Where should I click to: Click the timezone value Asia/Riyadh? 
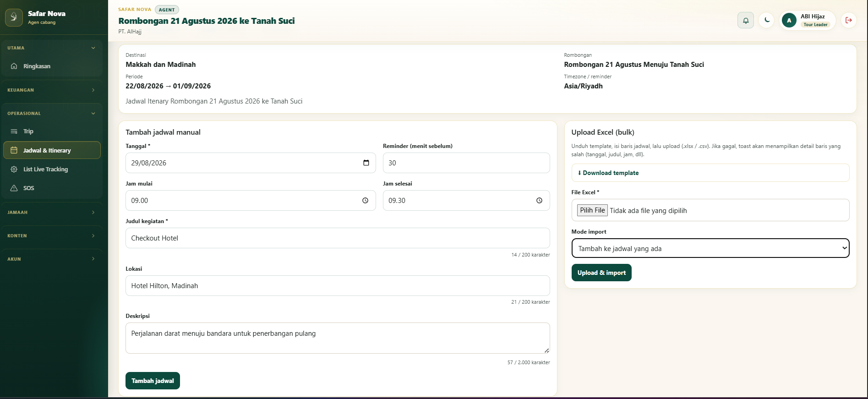pyautogui.click(x=583, y=86)
